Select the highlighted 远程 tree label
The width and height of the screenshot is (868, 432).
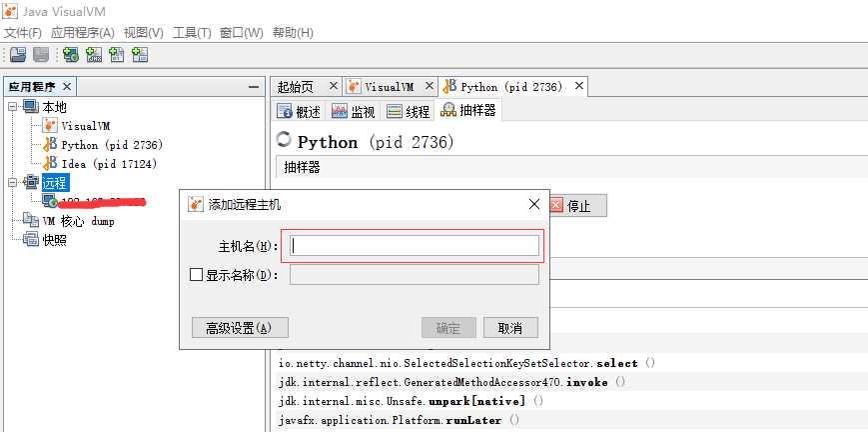coord(55,182)
